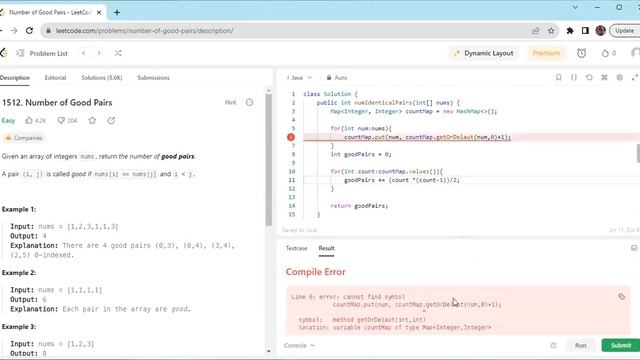Click the Update button in Chrome
This screenshot has height=360, width=640.
(624, 31)
